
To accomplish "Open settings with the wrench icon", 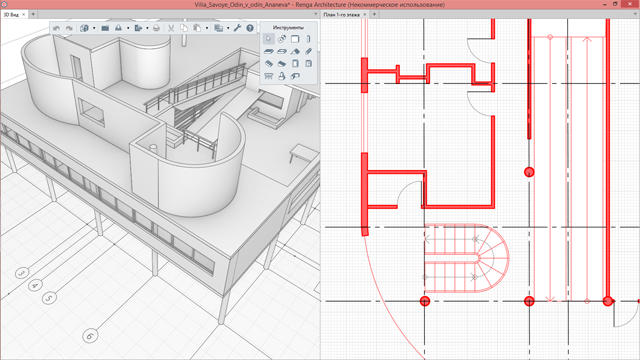I will pos(237,28).
